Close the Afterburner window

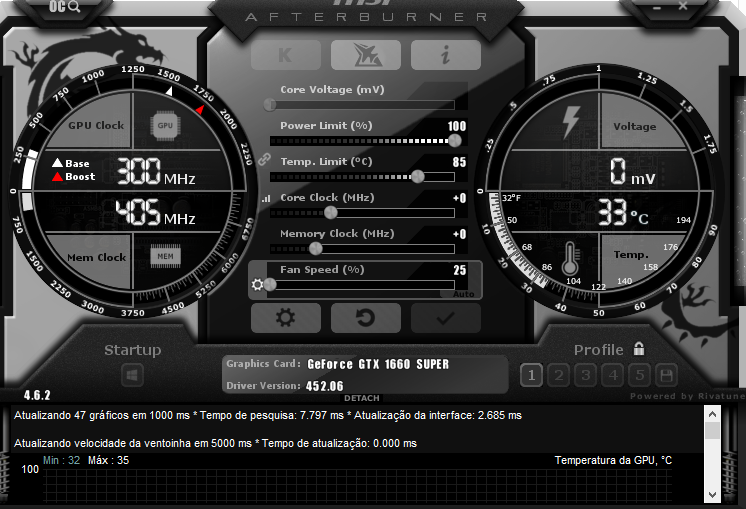[x=683, y=6]
